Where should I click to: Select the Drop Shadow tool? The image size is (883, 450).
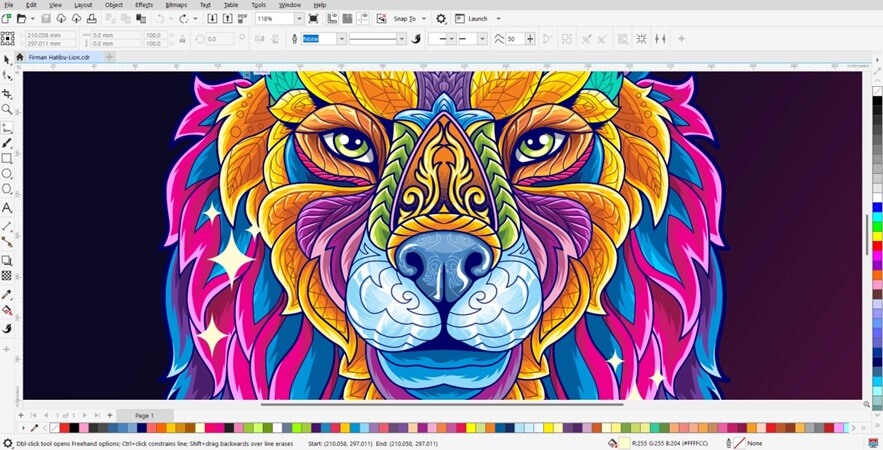point(7,260)
